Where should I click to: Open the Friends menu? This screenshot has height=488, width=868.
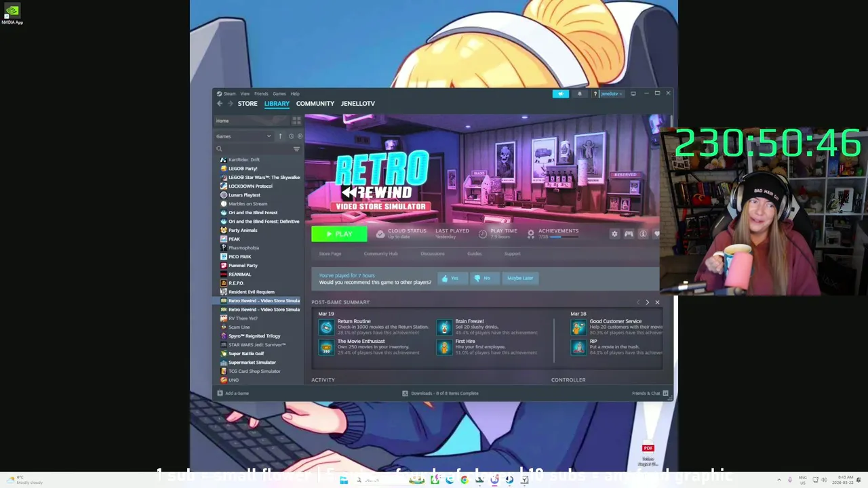pyautogui.click(x=261, y=94)
